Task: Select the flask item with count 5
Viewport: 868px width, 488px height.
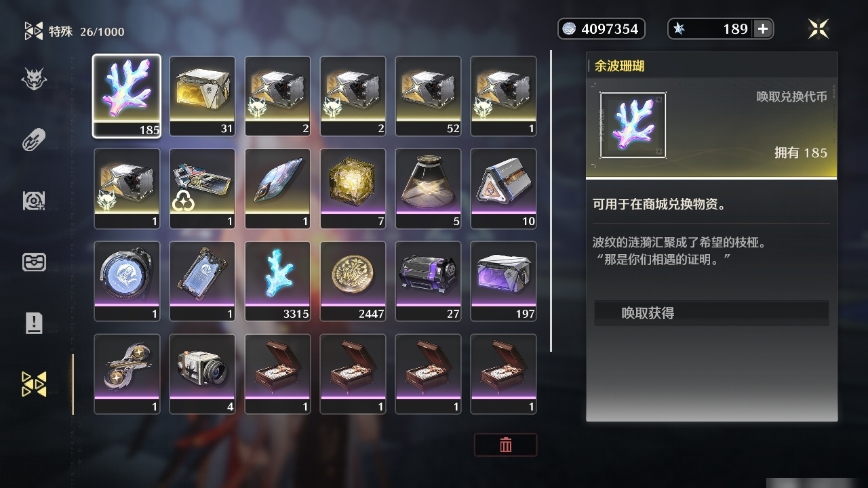Action: 428,188
